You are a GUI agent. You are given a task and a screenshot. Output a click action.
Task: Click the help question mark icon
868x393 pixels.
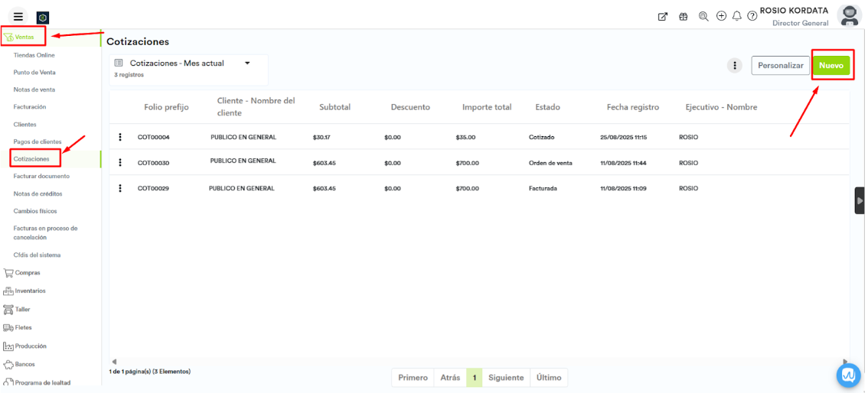click(x=752, y=16)
